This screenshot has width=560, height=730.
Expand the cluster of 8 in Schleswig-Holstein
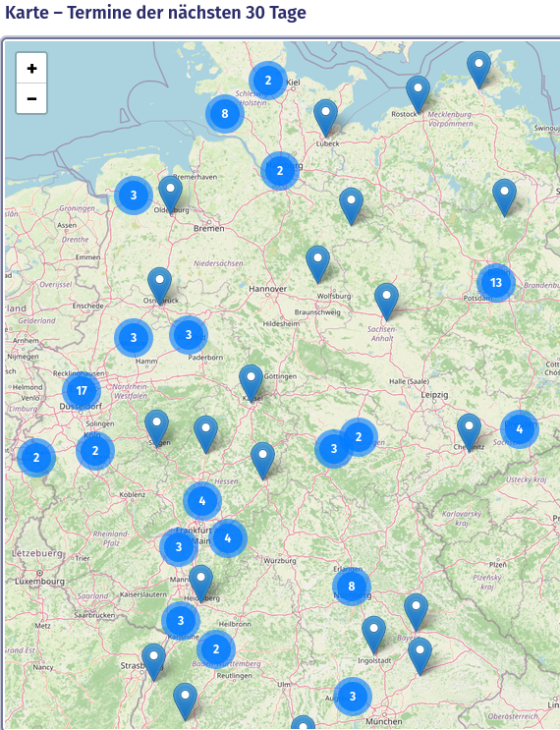click(225, 114)
